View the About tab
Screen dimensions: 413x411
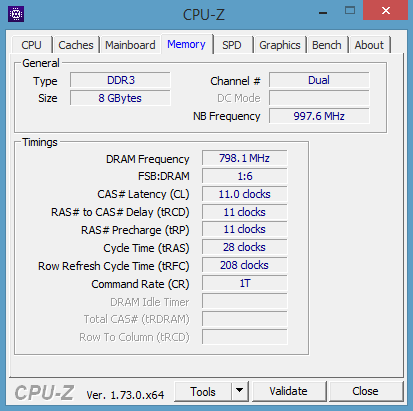369,45
